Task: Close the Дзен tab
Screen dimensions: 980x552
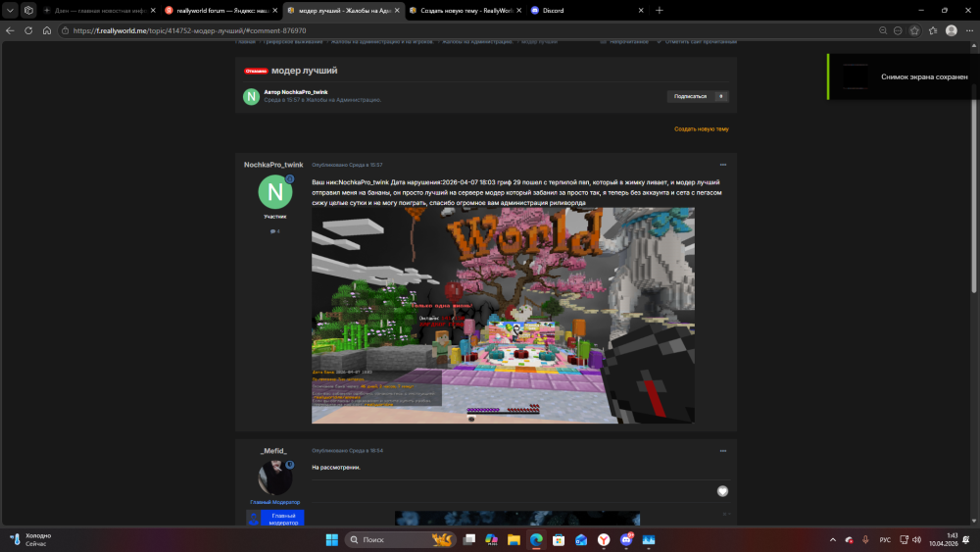Action: point(153,11)
